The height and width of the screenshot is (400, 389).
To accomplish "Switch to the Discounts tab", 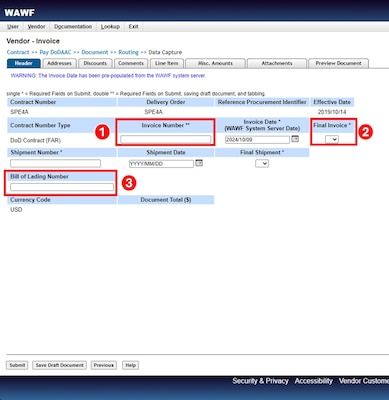I will coord(95,63).
